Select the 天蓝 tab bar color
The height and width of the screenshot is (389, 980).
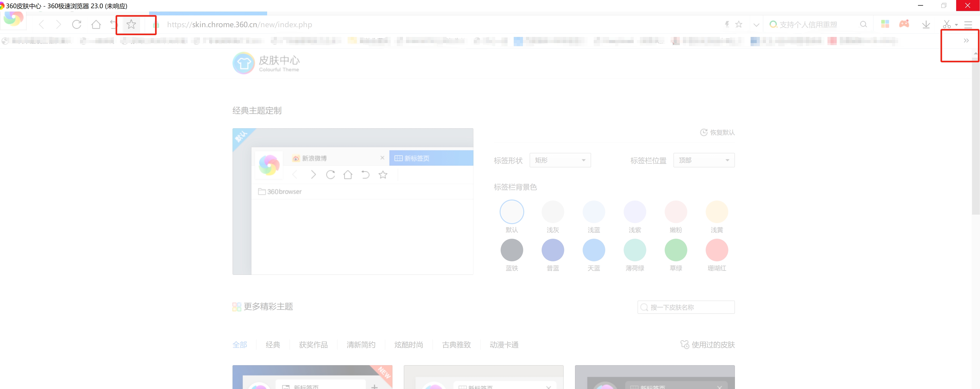click(x=593, y=250)
